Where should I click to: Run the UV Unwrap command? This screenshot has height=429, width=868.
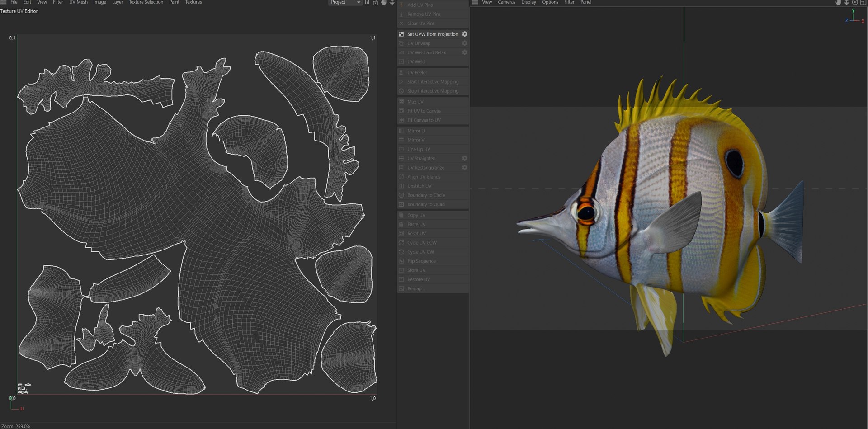[433, 43]
